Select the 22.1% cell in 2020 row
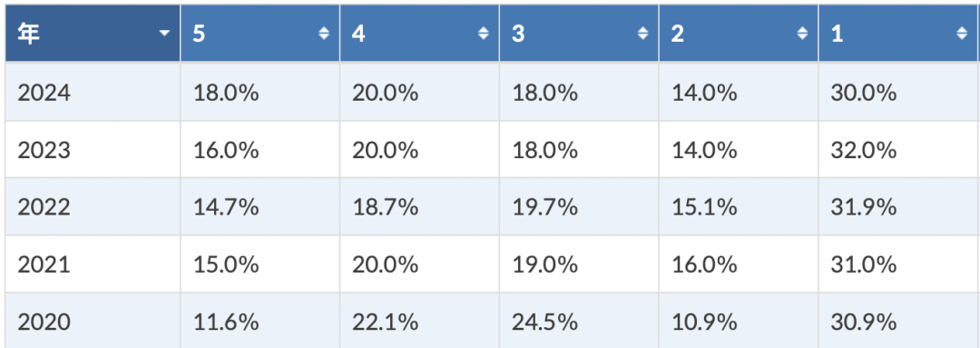The height and width of the screenshot is (348, 980). pos(419,321)
